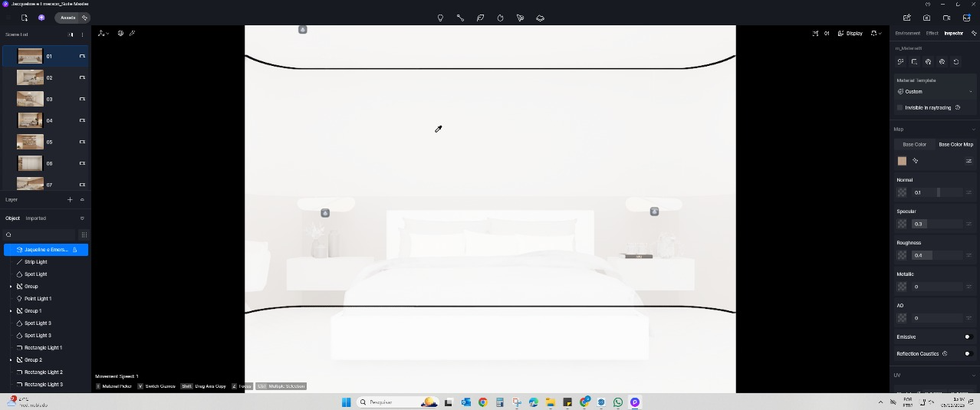Image resolution: width=980 pixels, height=410 pixels.
Task: Toggle the Emissive switch
Action: tap(966, 337)
